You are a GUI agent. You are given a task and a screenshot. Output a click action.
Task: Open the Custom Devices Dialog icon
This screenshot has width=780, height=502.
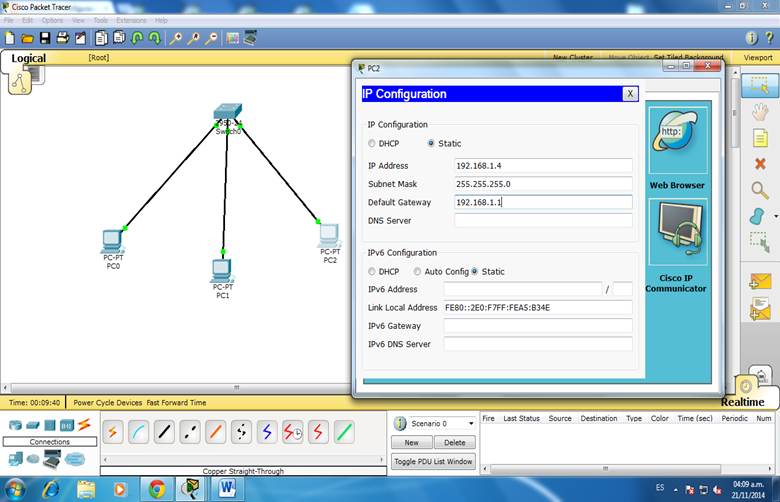coord(250,38)
